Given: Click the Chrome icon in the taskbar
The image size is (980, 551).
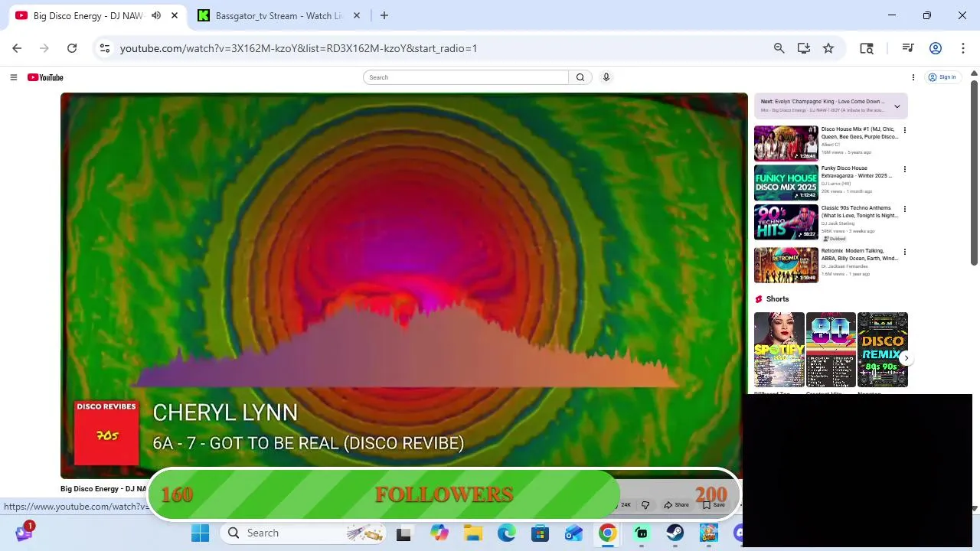Looking at the screenshot, I should tap(607, 533).
